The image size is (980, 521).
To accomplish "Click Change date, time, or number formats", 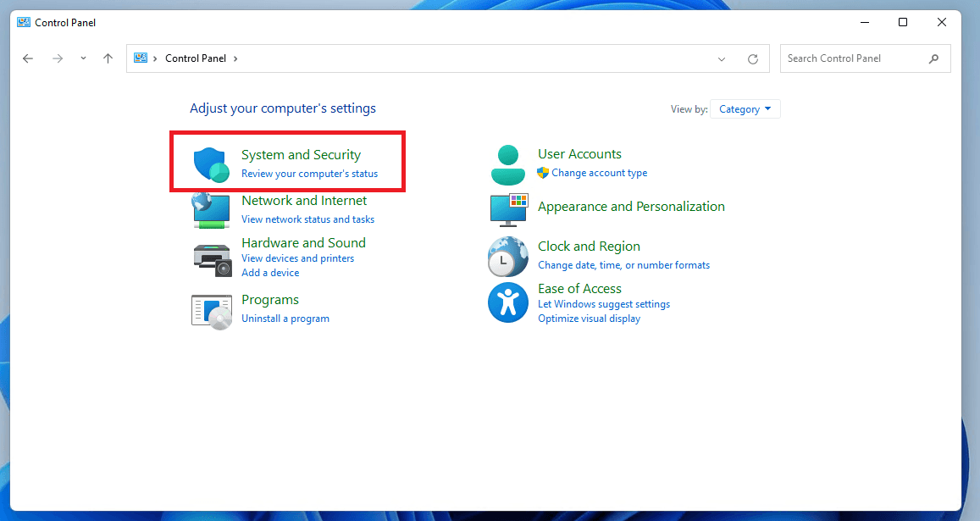I will click(x=623, y=265).
